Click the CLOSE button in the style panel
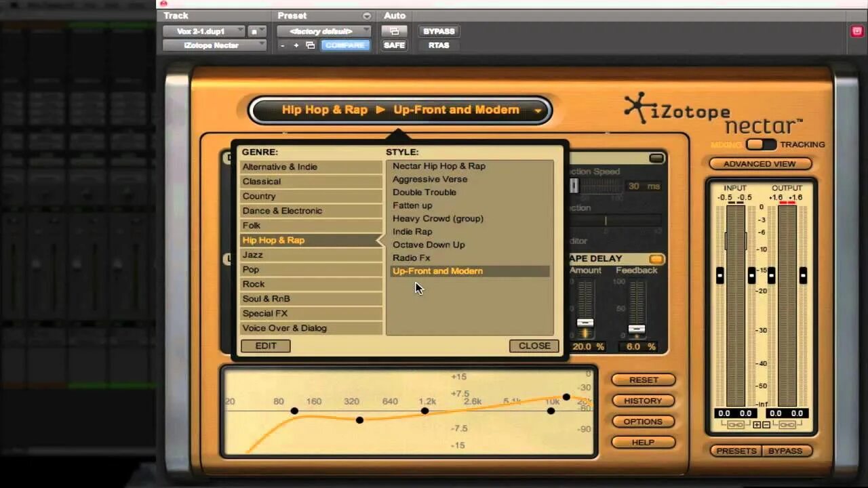 (534, 346)
